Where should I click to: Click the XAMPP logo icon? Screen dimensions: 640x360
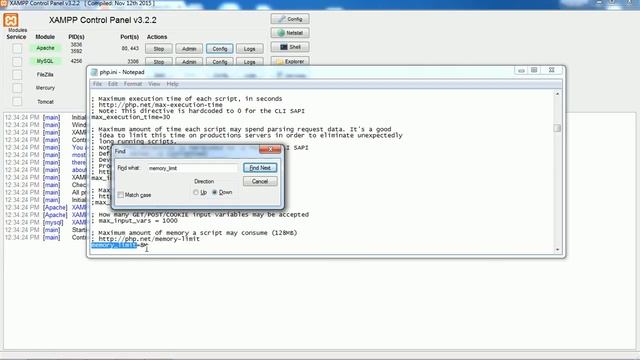point(11,20)
